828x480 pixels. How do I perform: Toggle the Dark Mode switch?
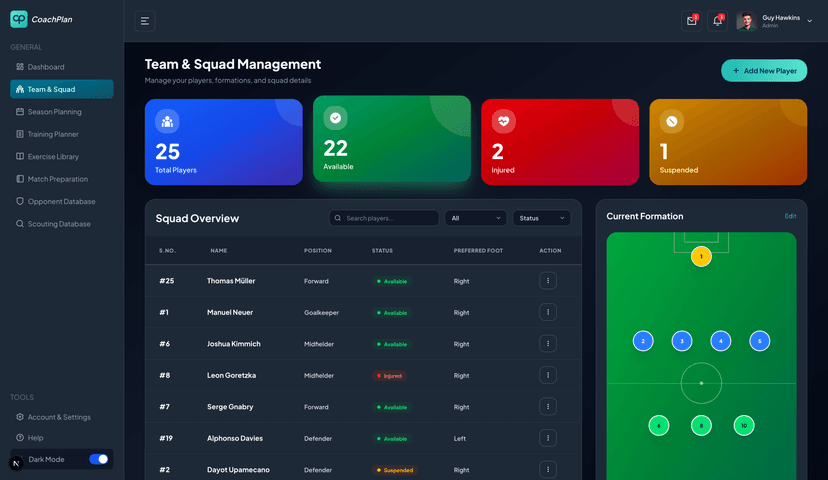pyautogui.click(x=98, y=459)
